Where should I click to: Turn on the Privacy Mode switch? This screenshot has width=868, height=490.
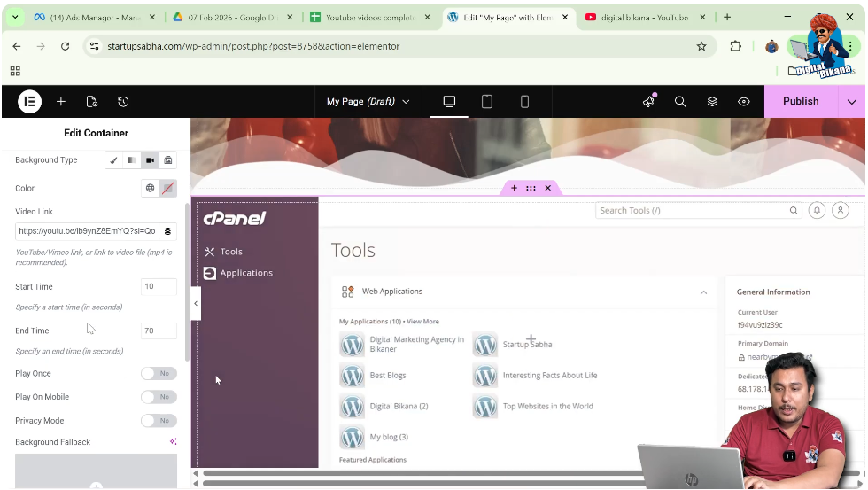click(x=159, y=421)
